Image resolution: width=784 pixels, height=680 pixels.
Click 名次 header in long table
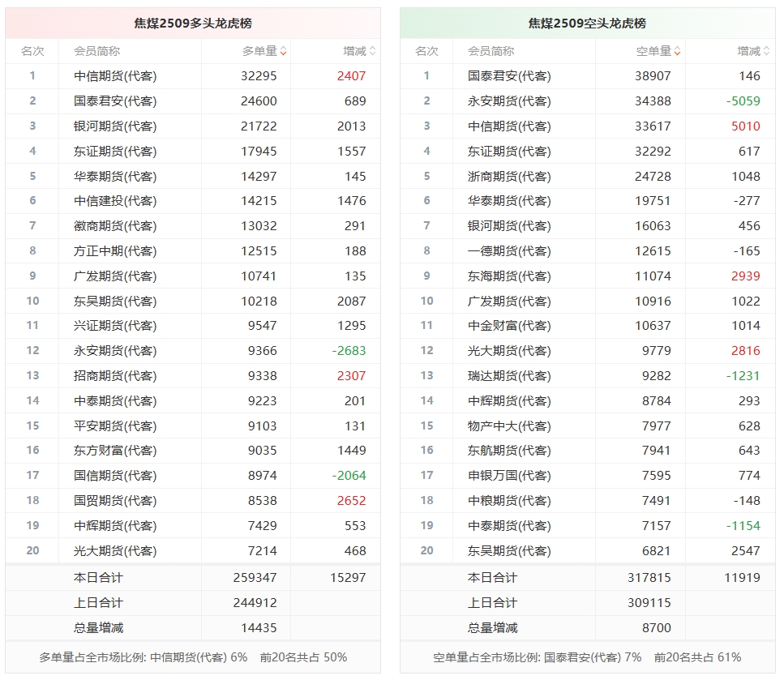(x=32, y=51)
